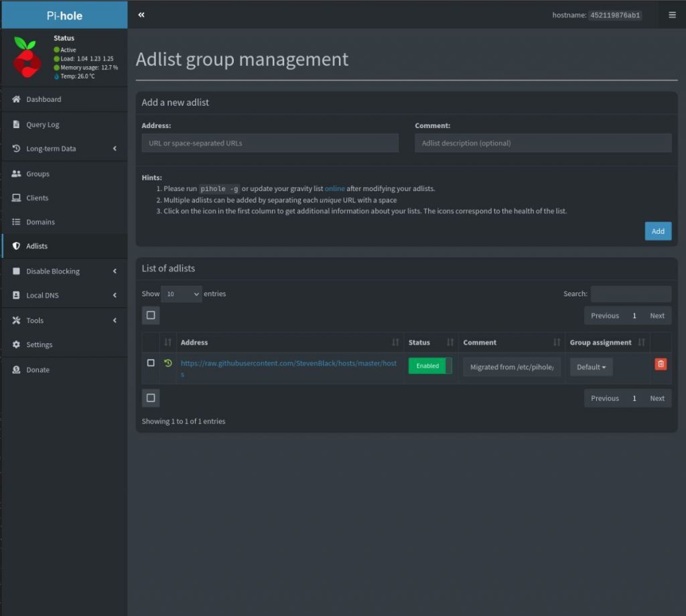
Task: Open the hamburger menu at top right
Action: (673, 14)
